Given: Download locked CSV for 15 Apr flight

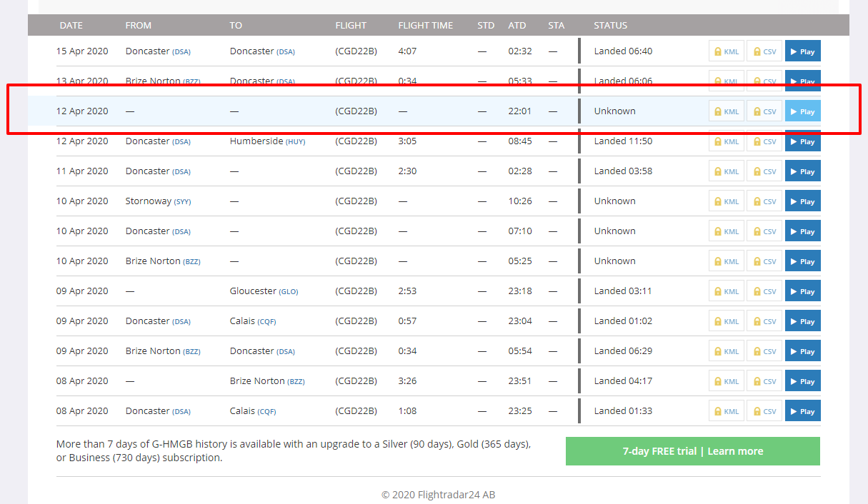Looking at the screenshot, I should [764, 51].
